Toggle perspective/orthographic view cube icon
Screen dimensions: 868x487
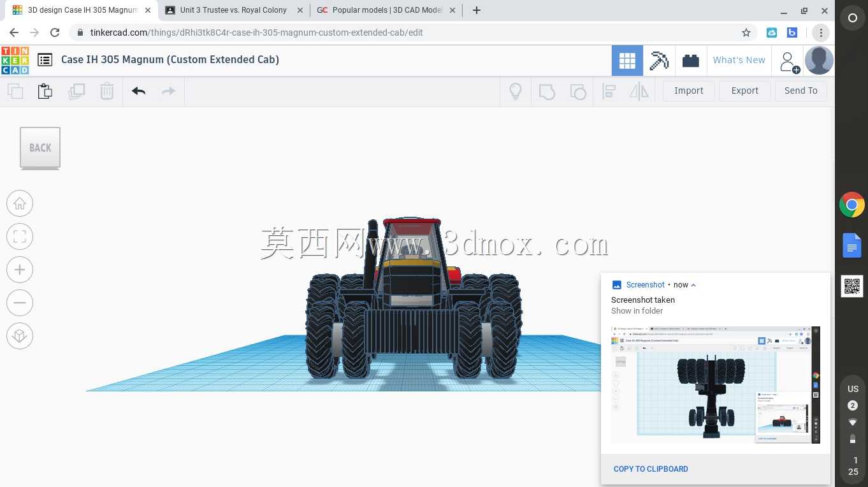(x=20, y=337)
